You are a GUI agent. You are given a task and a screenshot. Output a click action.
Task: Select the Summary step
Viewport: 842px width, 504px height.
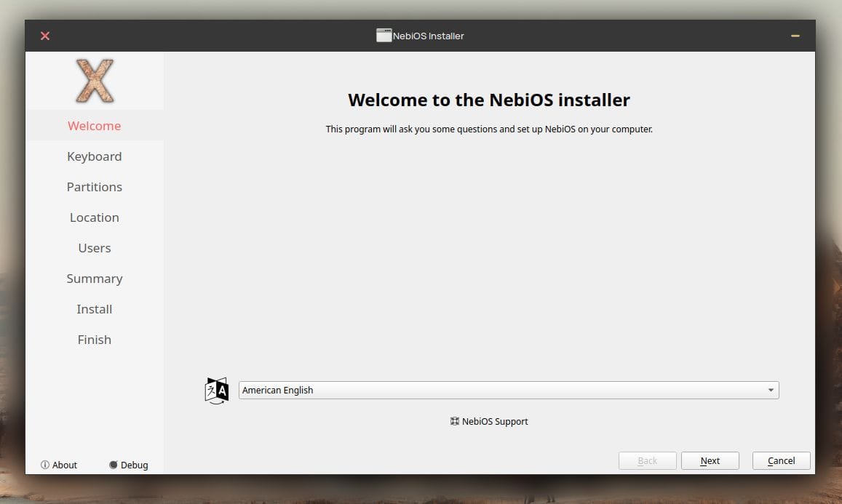95,279
